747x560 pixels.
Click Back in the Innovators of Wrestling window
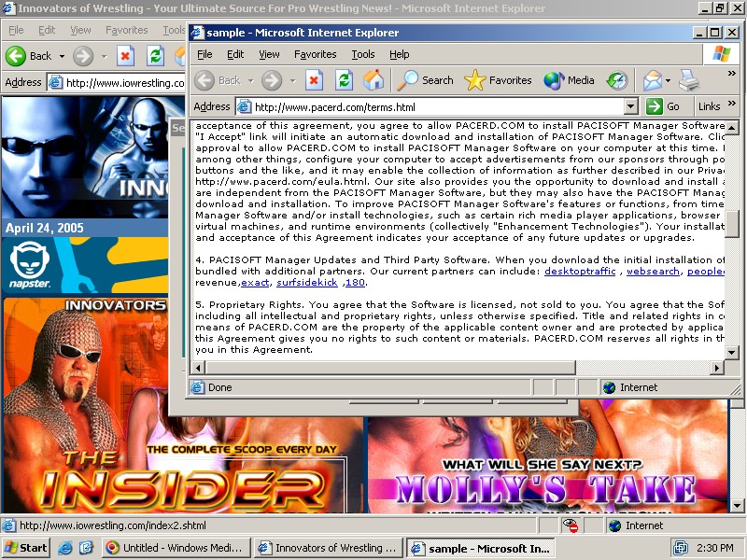pos(29,56)
